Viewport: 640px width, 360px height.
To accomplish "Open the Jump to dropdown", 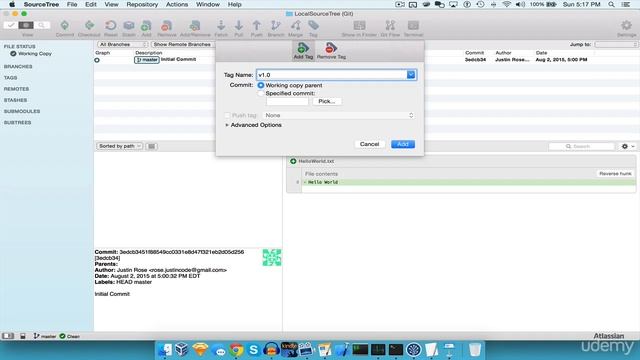I will (x=616, y=44).
